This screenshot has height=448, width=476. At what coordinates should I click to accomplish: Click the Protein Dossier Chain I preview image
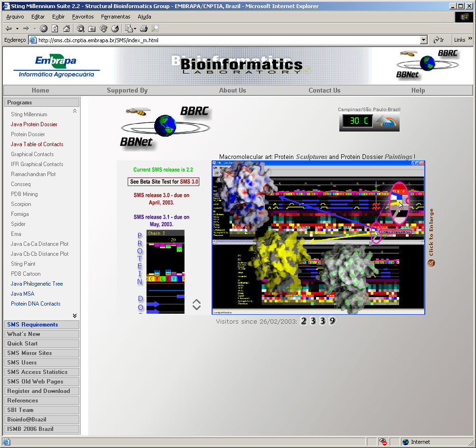(x=166, y=271)
